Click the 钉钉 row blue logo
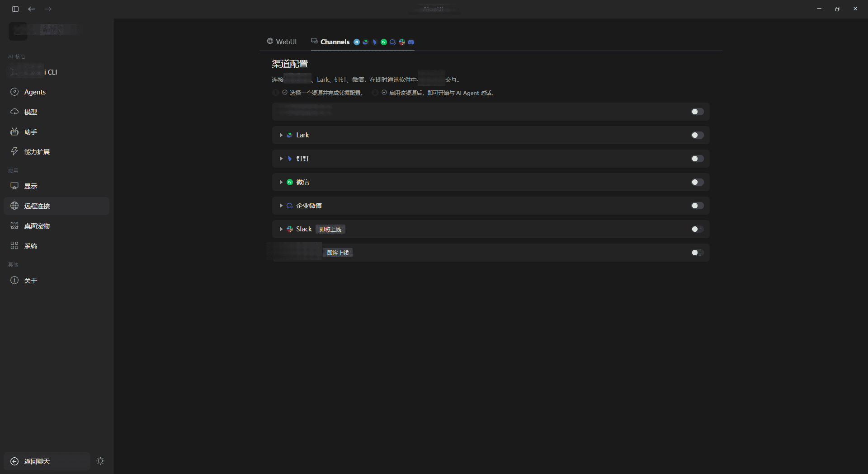This screenshot has height=474, width=868. (290, 159)
